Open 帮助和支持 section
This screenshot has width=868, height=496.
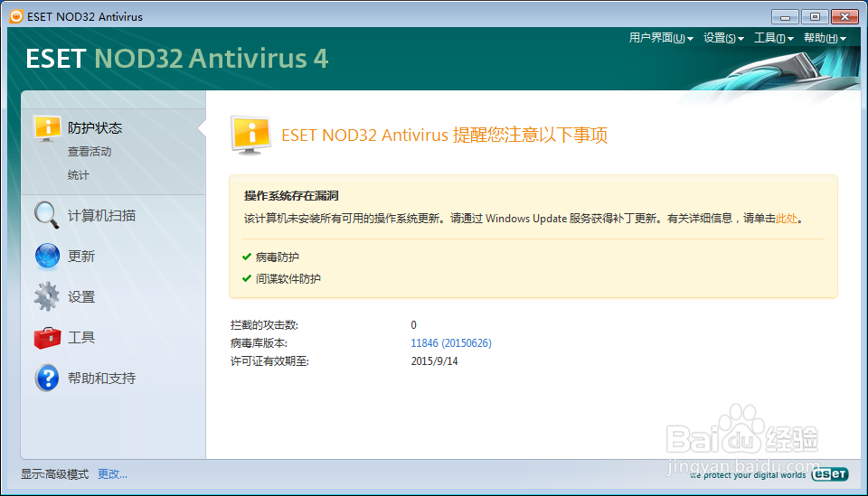pos(101,379)
